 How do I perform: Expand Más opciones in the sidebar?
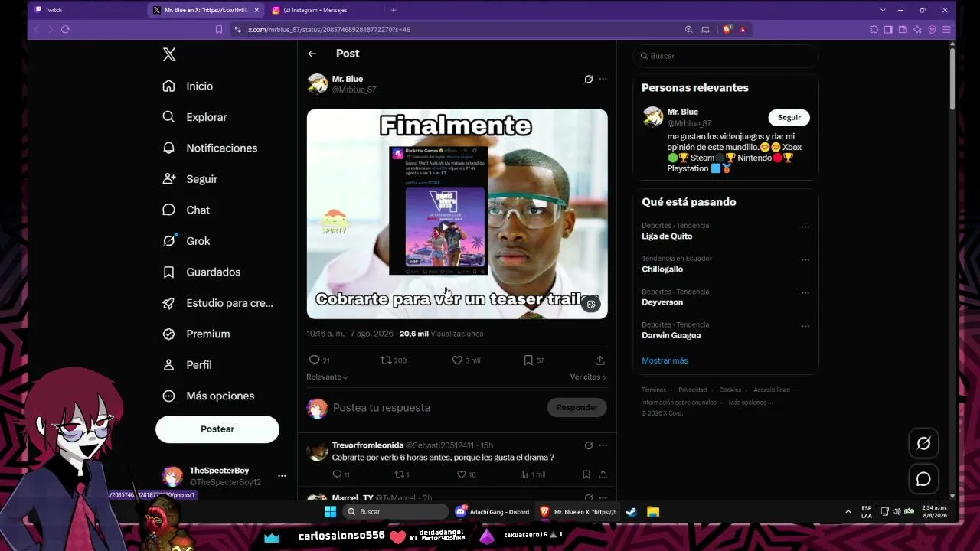(208, 396)
